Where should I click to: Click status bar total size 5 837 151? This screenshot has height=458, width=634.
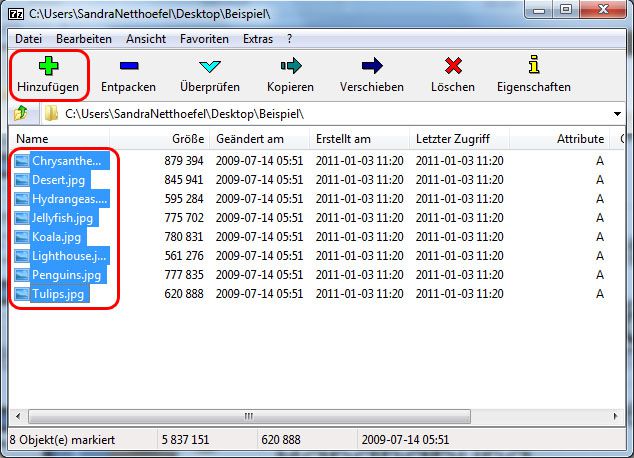click(186, 440)
